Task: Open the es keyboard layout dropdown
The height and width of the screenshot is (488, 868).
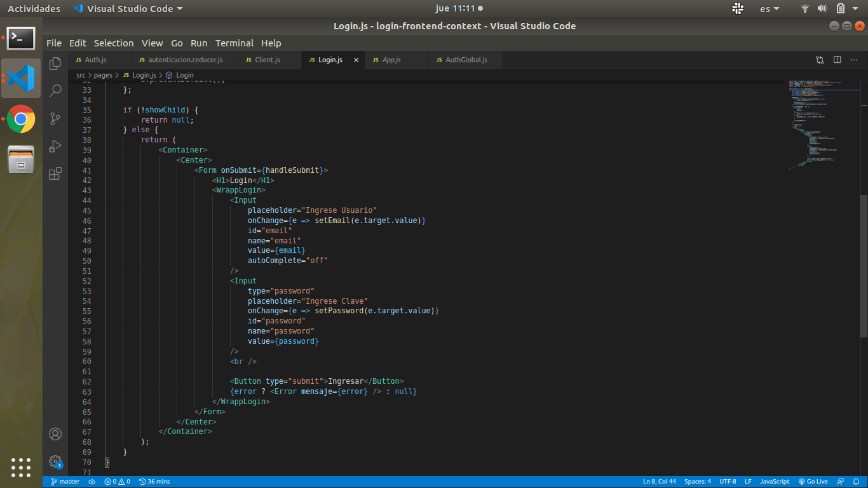Action: (x=770, y=8)
